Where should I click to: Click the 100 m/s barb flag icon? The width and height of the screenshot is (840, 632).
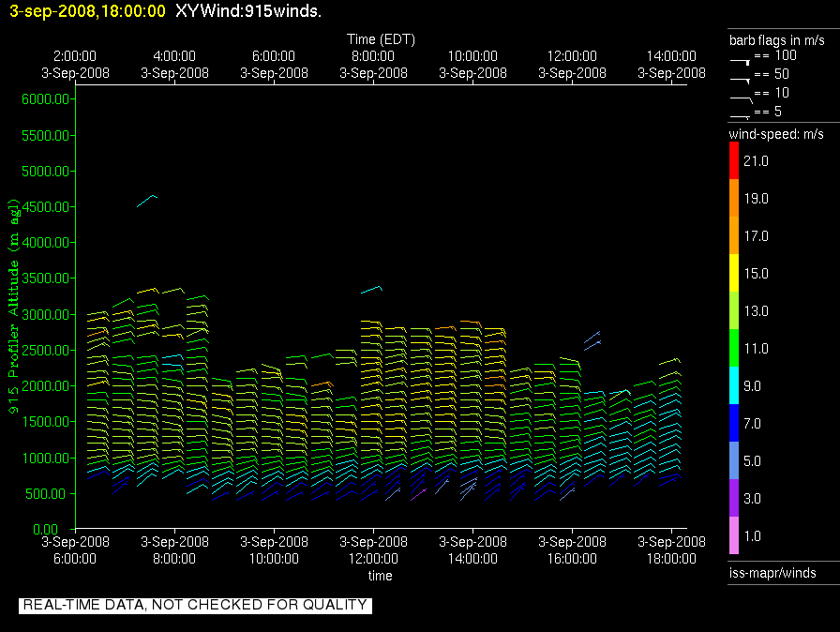click(x=740, y=61)
